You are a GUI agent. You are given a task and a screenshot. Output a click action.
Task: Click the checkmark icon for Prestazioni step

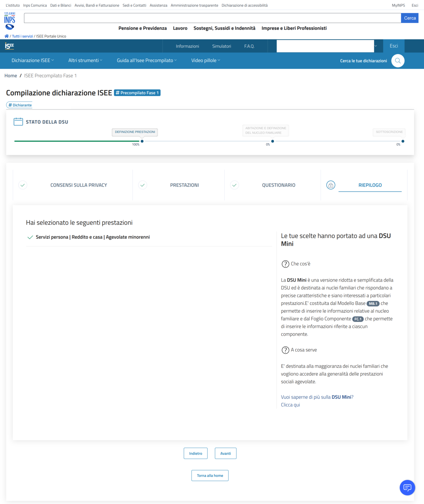(x=142, y=185)
